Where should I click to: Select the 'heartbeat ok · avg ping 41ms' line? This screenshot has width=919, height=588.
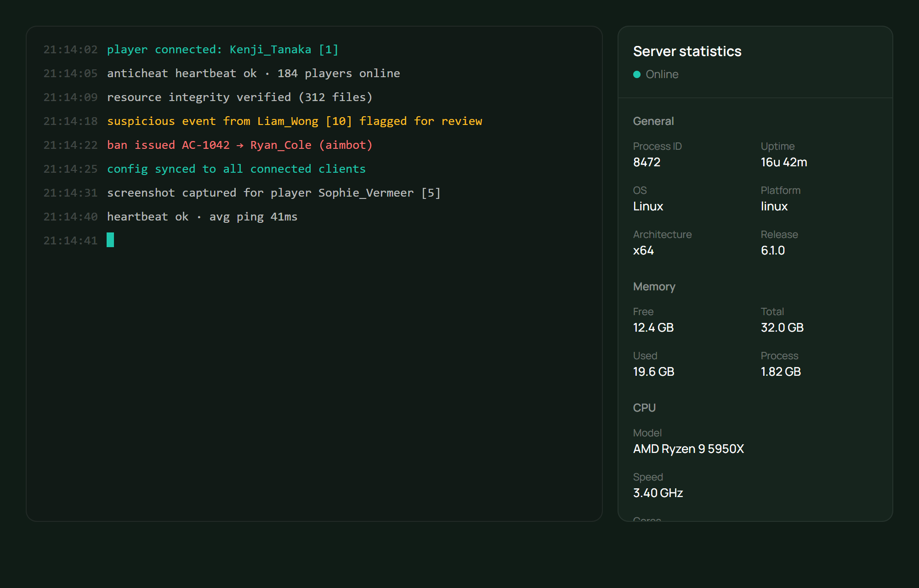[x=202, y=217]
